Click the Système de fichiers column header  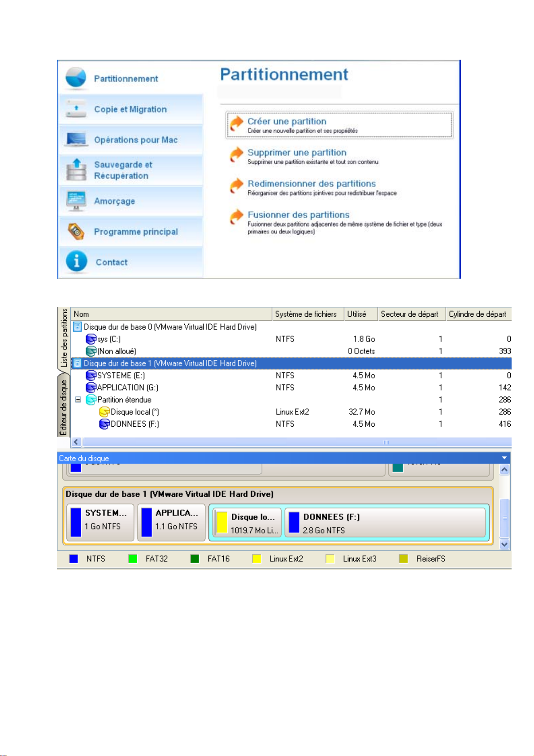click(308, 314)
